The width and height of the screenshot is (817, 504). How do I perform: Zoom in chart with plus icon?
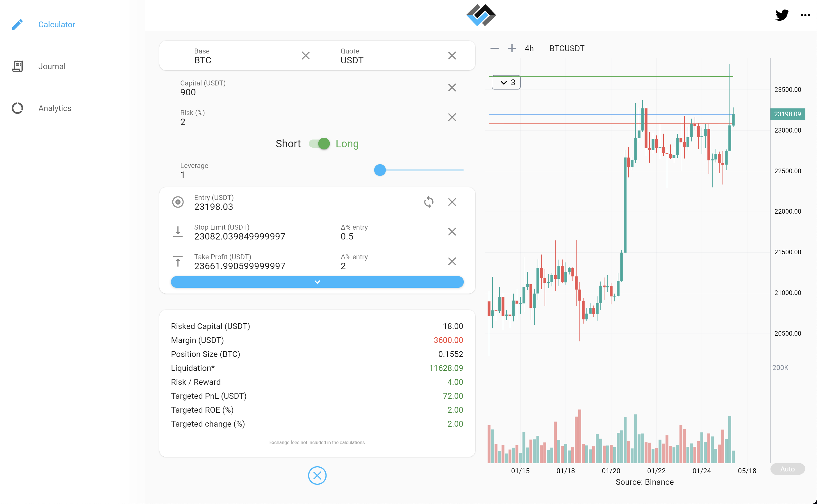tap(512, 48)
